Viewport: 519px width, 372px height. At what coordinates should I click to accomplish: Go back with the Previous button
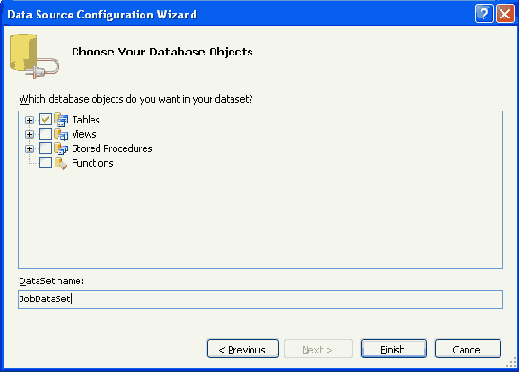tap(243, 349)
